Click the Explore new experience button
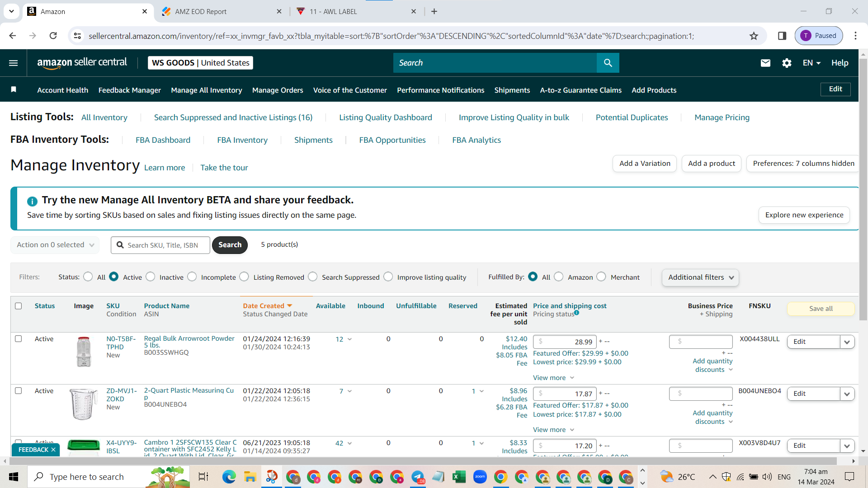Image resolution: width=868 pixels, height=488 pixels. pyautogui.click(x=804, y=215)
